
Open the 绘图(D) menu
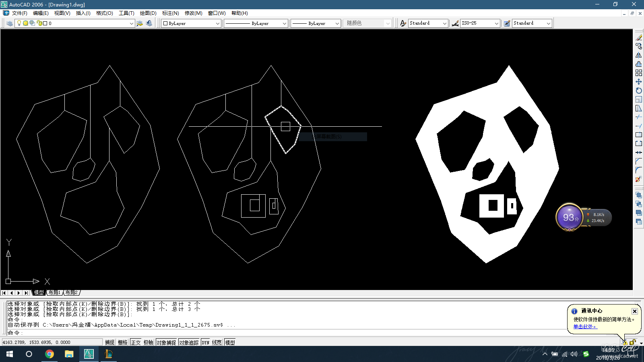148,13
